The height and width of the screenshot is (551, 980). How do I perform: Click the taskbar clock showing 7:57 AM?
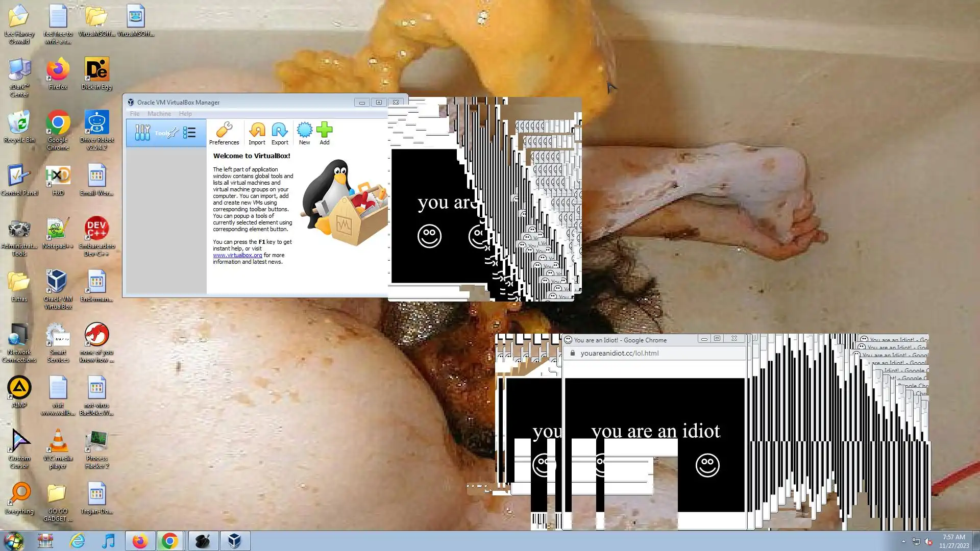point(953,541)
